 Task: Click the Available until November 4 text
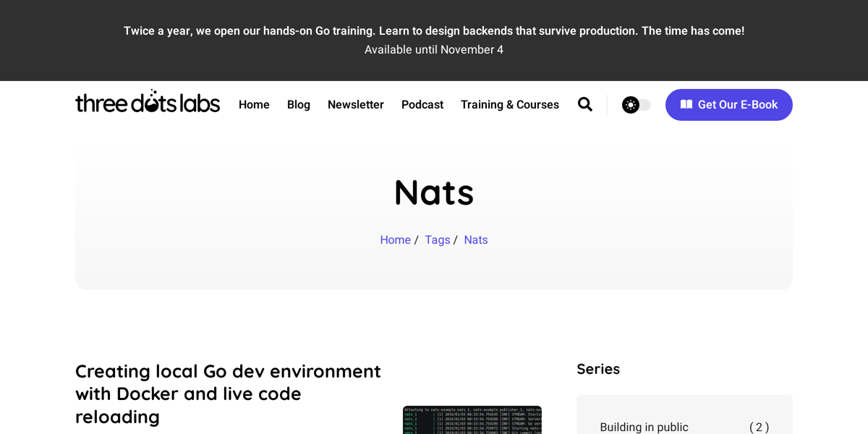(x=434, y=50)
